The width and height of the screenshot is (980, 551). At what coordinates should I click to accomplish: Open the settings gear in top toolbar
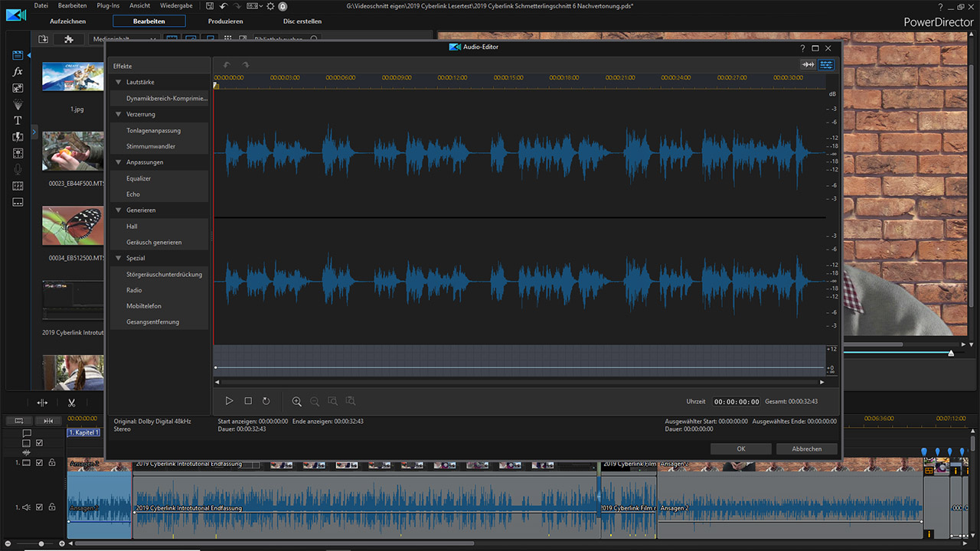pyautogui.click(x=270, y=6)
